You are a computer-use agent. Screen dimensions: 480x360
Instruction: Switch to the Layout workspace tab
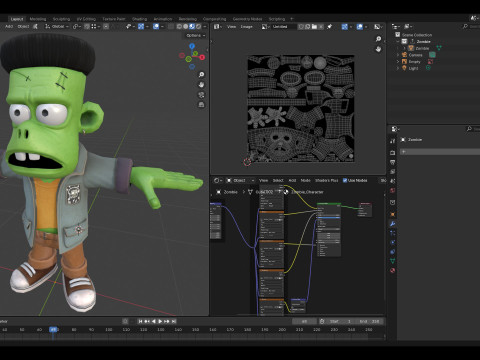tap(17, 19)
